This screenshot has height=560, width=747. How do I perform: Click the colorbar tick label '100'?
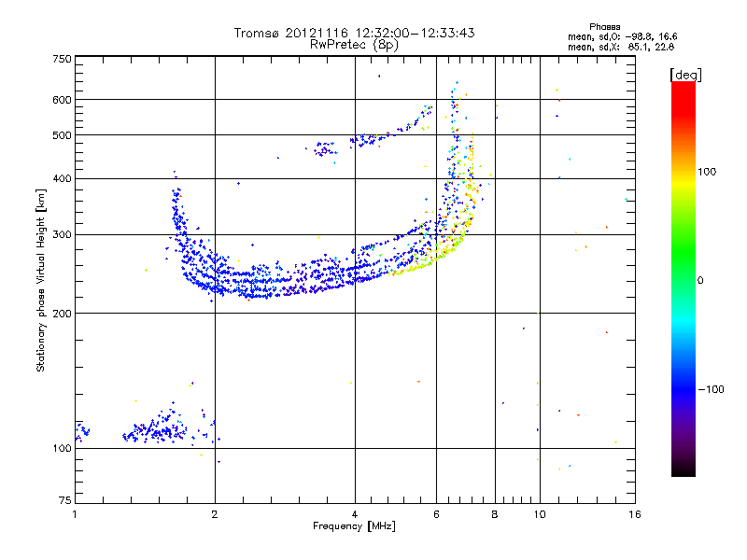pos(707,172)
